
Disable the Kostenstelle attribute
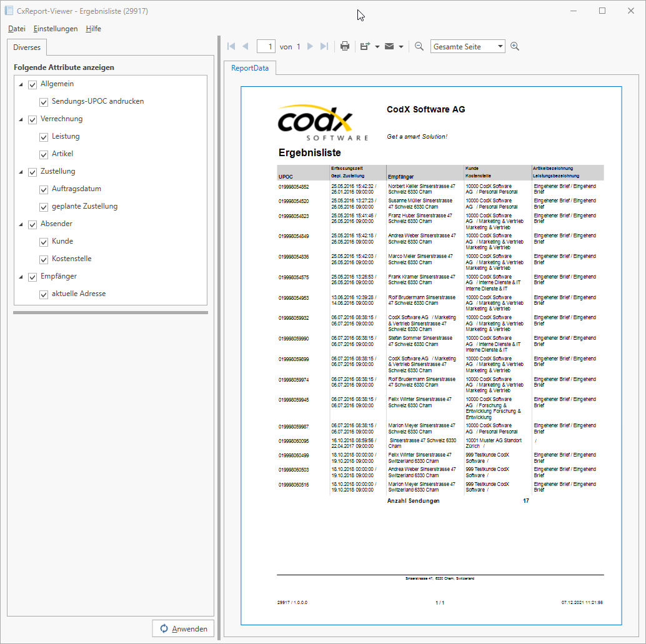pos(44,259)
